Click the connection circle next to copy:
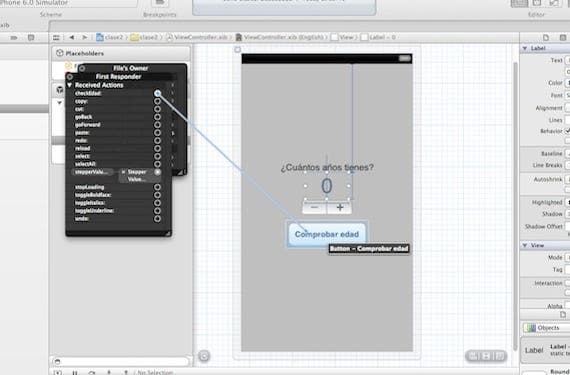The image size is (570, 375). coord(157,101)
